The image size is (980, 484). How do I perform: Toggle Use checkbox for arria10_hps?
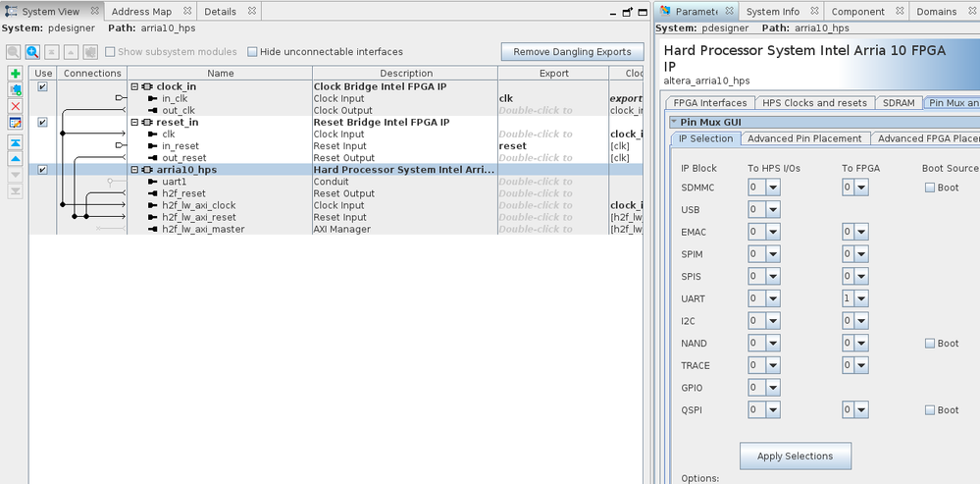[x=42, y=170]
